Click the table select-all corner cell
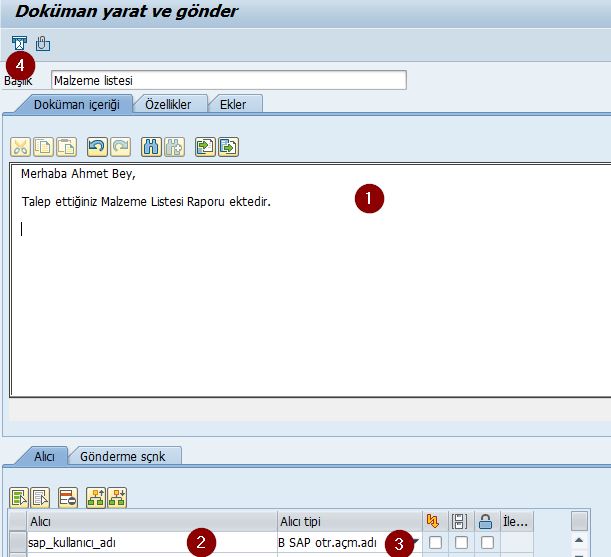This screenshot has height=557, width=611. (18, 522)
